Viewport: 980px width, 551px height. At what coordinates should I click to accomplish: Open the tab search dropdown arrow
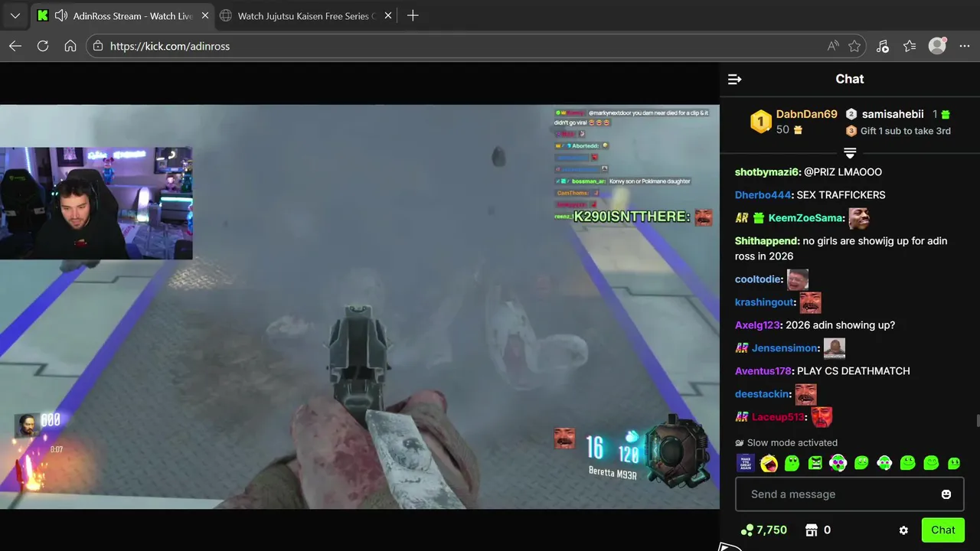15,15
